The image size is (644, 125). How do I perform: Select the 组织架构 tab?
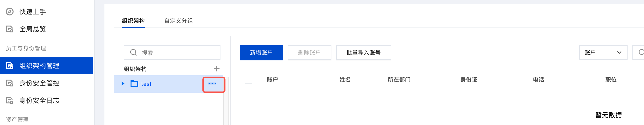click(133, 21)
